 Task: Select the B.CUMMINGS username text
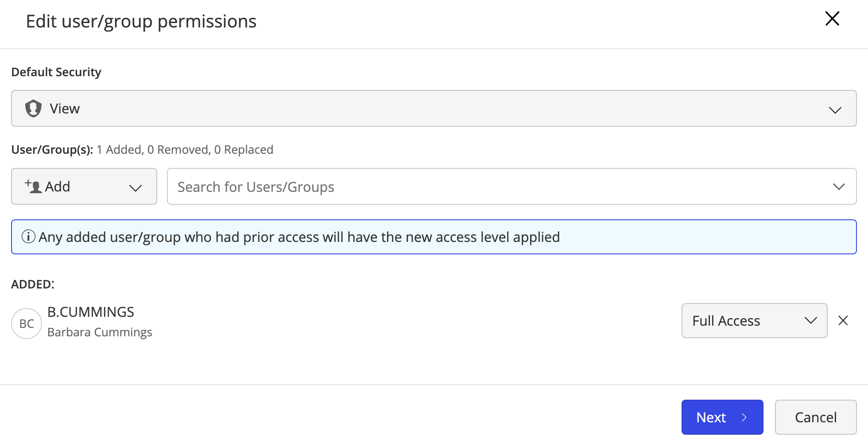coord(91,312)
